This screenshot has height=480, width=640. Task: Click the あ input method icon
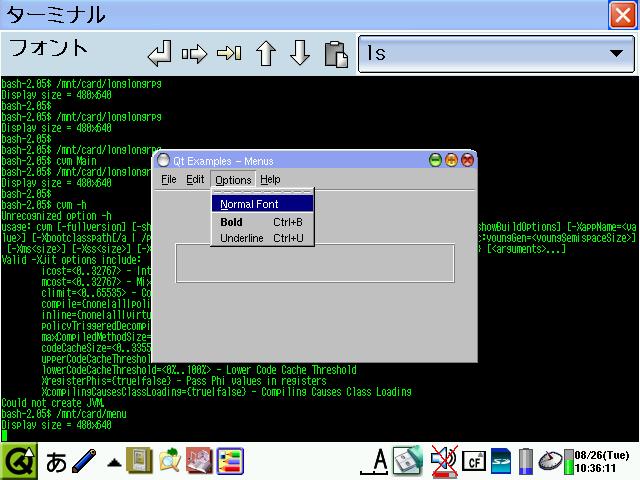coord(56,462)
